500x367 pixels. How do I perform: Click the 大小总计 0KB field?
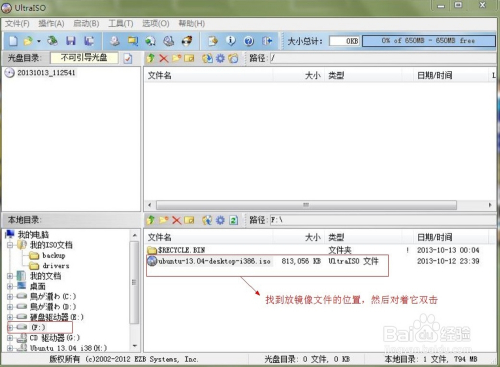(344, 41)
